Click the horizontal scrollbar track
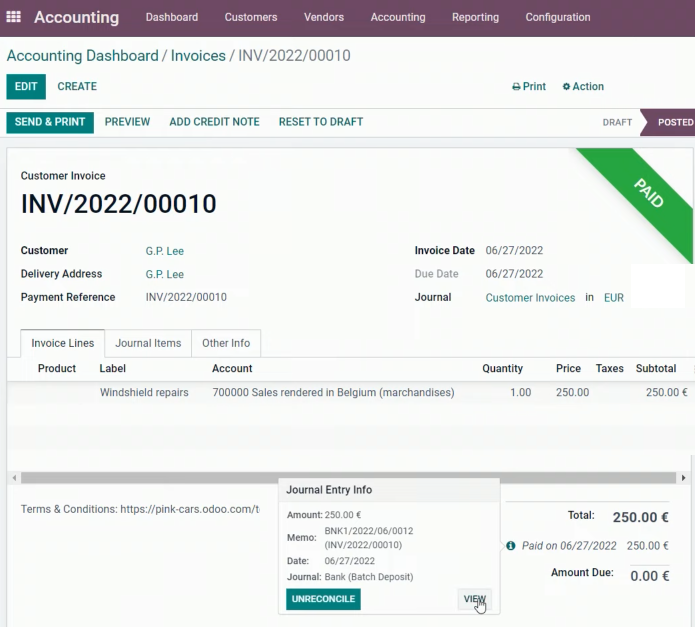This screenshot has height=627, width=695. (348, 478)
